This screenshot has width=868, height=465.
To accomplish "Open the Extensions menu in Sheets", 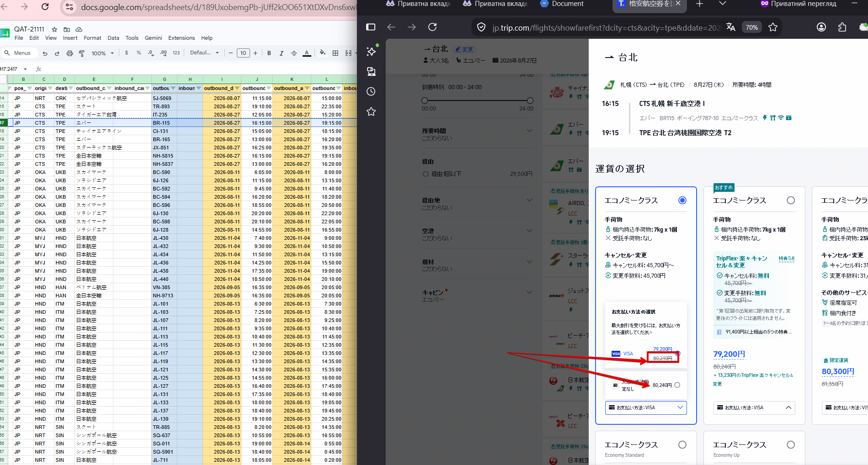I will [x=181, y=38].
